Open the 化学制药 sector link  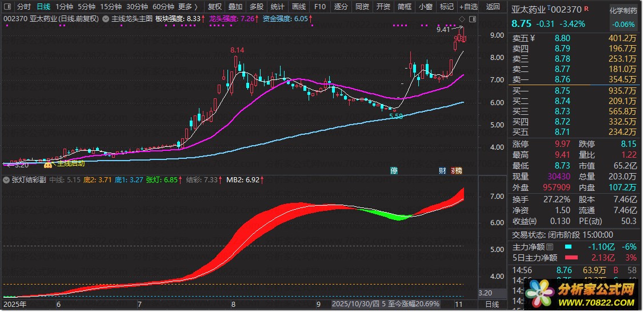[623, 11]
